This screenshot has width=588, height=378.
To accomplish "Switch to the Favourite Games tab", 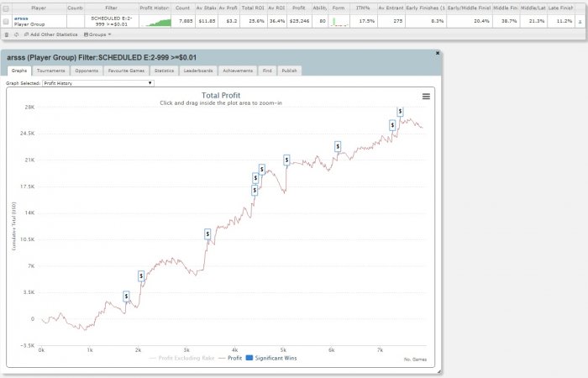I will [x=126, y=71].
